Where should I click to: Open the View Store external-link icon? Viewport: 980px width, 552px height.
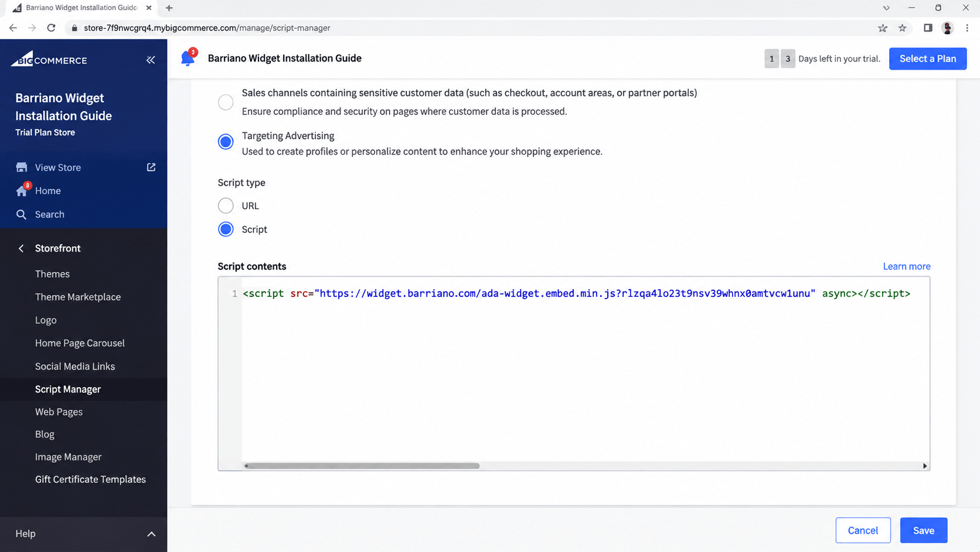pyautogui.click(x=151, y=167)
